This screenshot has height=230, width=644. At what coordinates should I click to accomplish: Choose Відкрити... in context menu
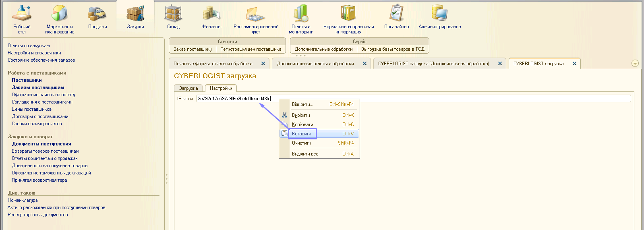319,104
